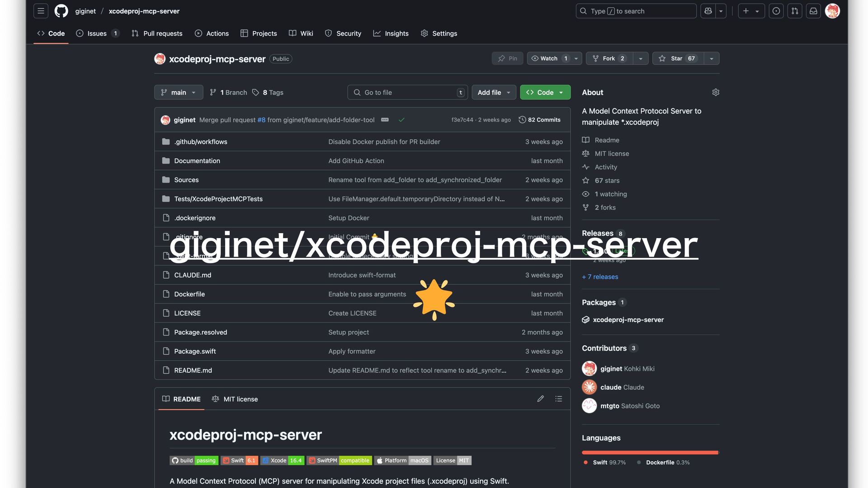View the 8 Tags link
868x488 pixels.
pyautogui.click(x=268, y=92)
